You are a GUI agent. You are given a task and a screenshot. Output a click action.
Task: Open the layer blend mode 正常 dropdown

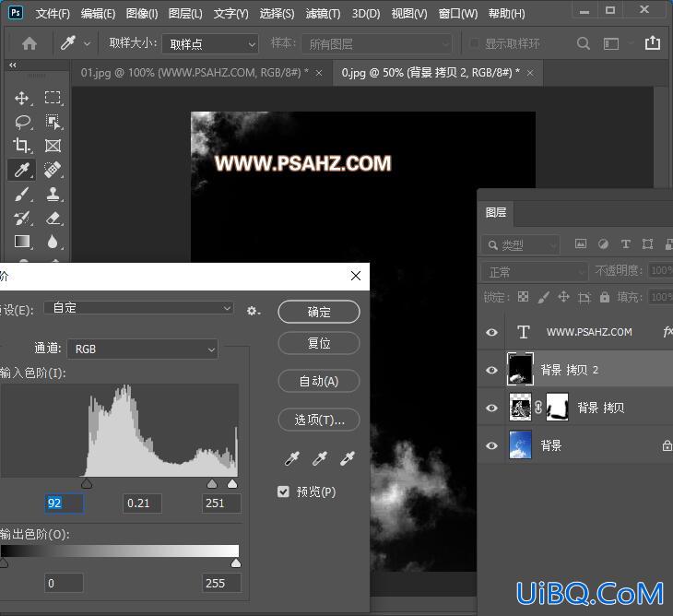click(x=534, y=272)
